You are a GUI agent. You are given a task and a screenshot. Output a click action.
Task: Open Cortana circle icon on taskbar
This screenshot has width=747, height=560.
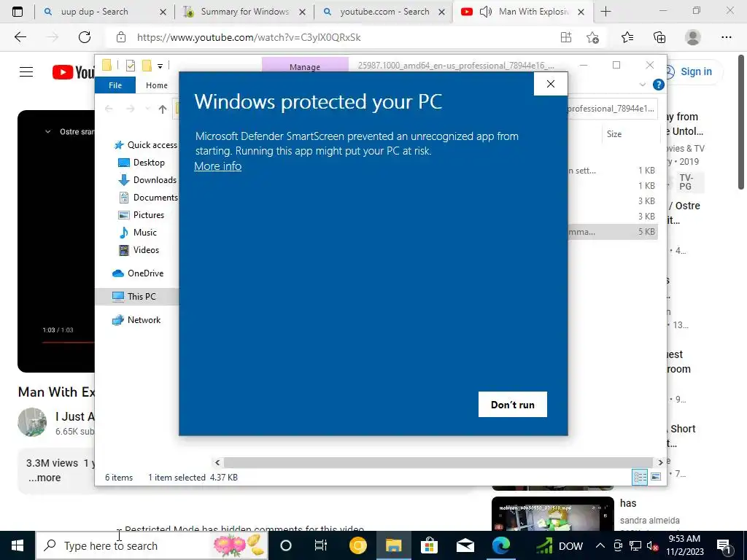pos(286,545)
